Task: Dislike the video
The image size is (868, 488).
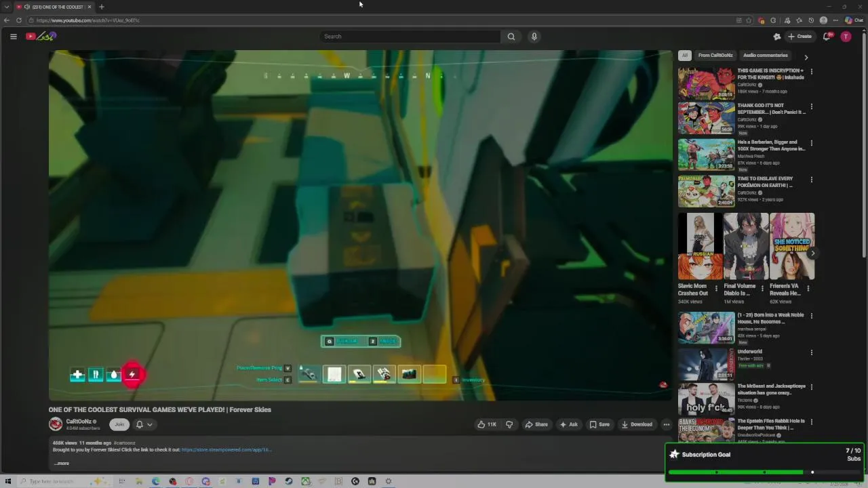Action: (509, 424)
